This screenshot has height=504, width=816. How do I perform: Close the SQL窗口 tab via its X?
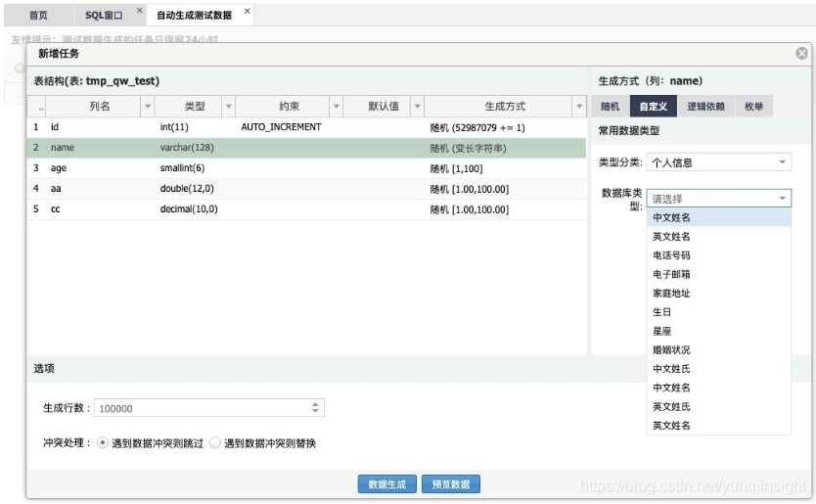(x=140, y=11)
